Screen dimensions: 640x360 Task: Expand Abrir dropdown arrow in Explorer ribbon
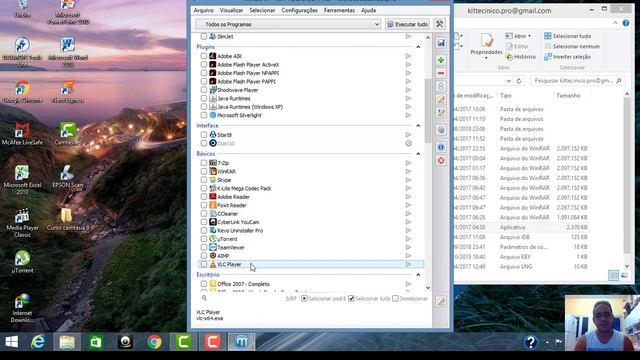pos(529,36)
